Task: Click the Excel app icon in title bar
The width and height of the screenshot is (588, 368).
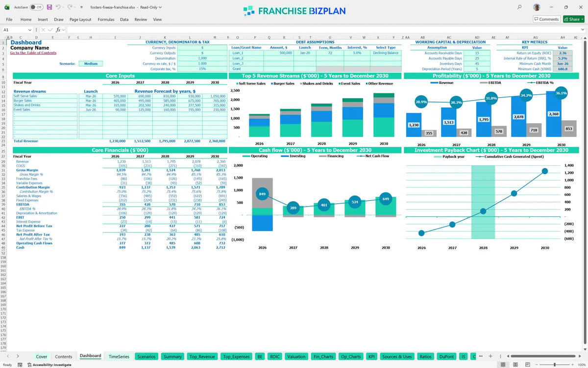Action: pos(6,7)
